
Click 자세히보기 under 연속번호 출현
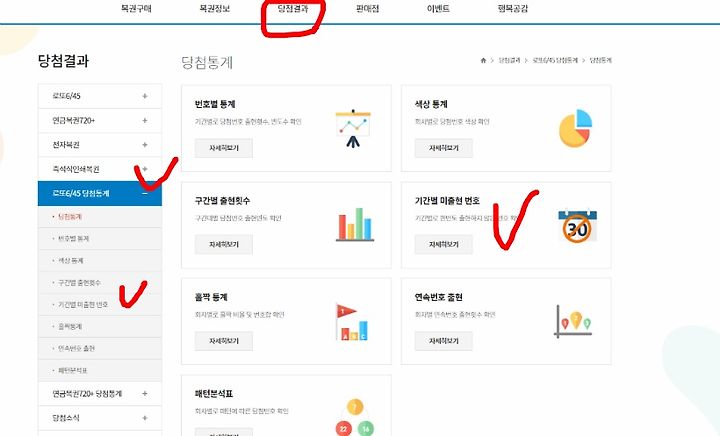(x=444, y=341)
